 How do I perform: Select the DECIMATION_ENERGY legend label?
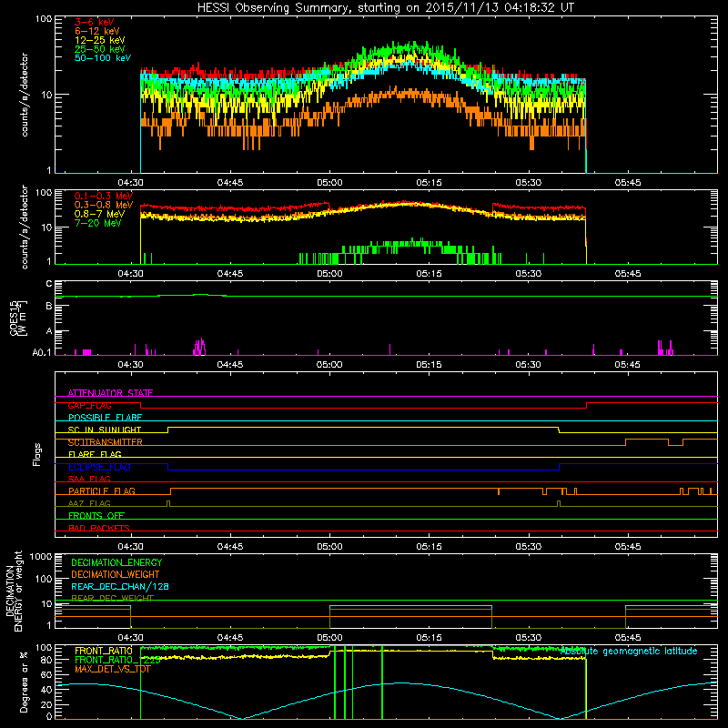[116, 562]
